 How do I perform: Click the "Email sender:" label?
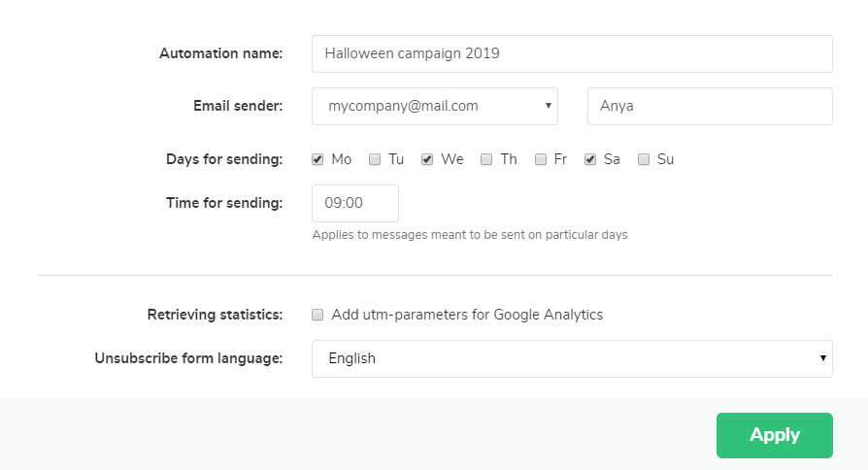pyautogui.click(x=237, y=106)
